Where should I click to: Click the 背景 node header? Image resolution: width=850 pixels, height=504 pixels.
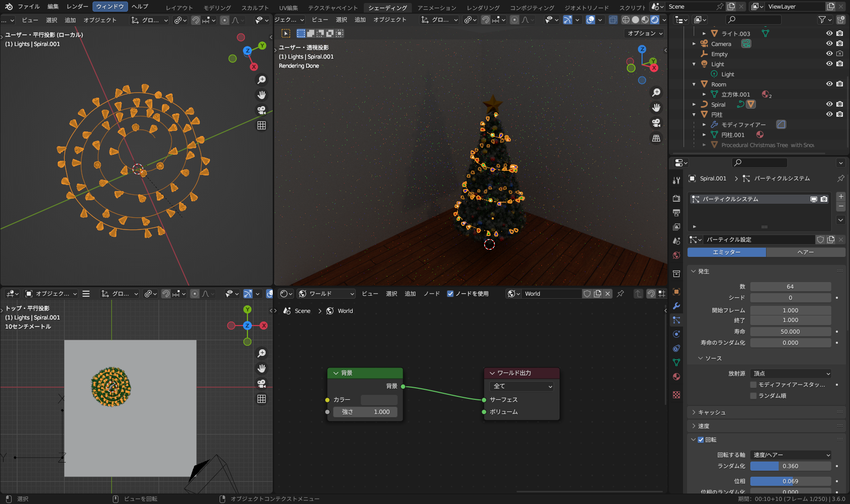[x=365, y=373]
